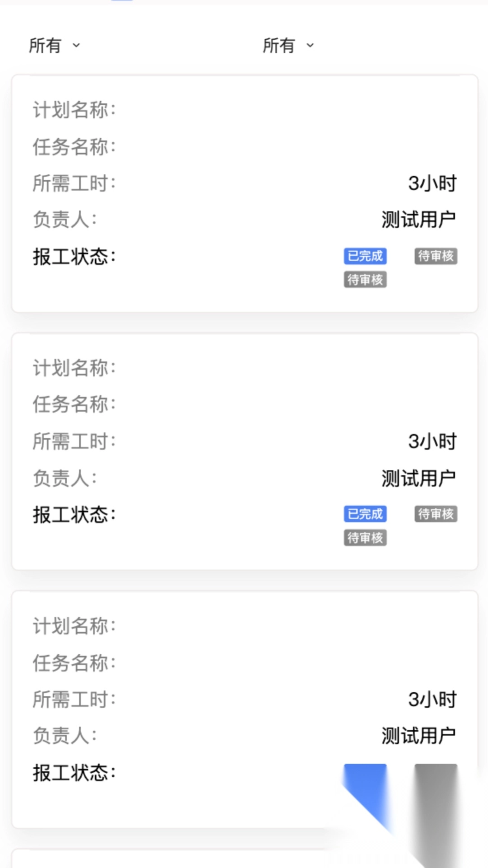Click the 任务名称 label in the third card
The width and height of the screenshot is (488, 868).
[74, 663]
